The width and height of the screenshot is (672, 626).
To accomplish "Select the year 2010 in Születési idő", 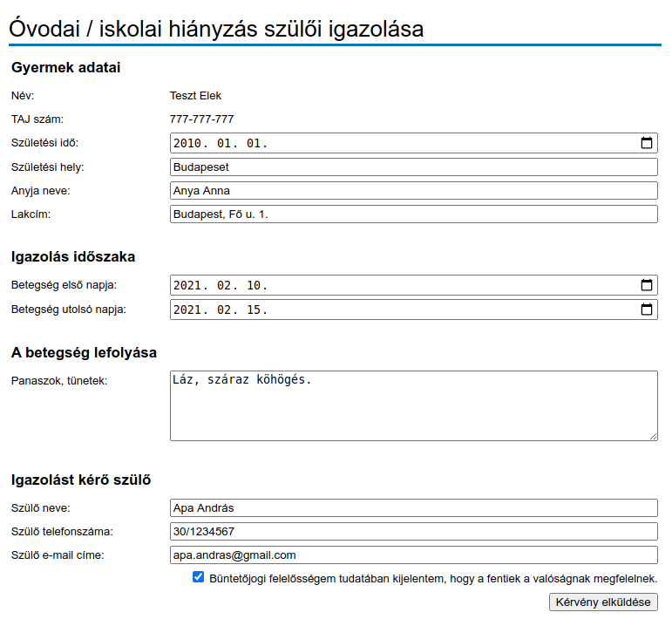I will coord(187,143).
